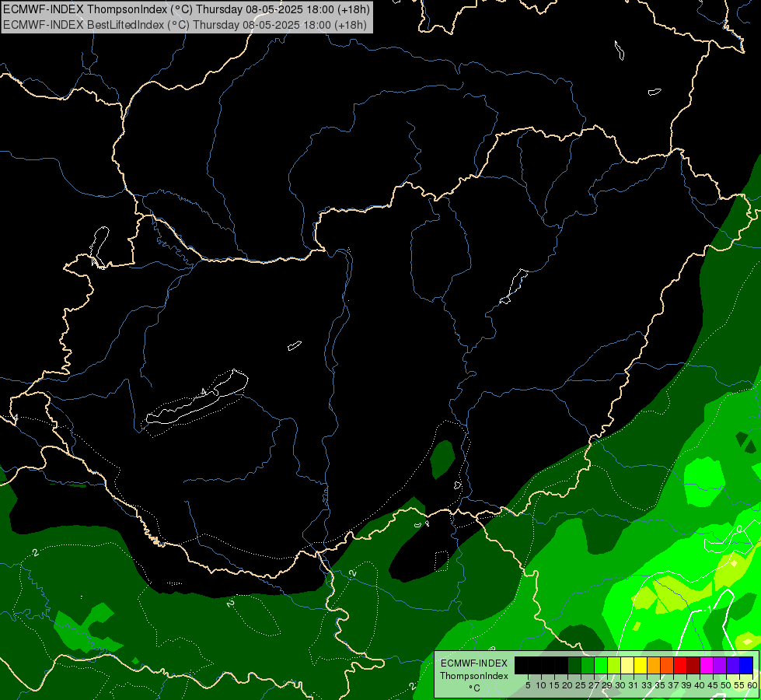Click legend tick value '45'
This screenshot has height=700, width=761.
tap(713, 685)
